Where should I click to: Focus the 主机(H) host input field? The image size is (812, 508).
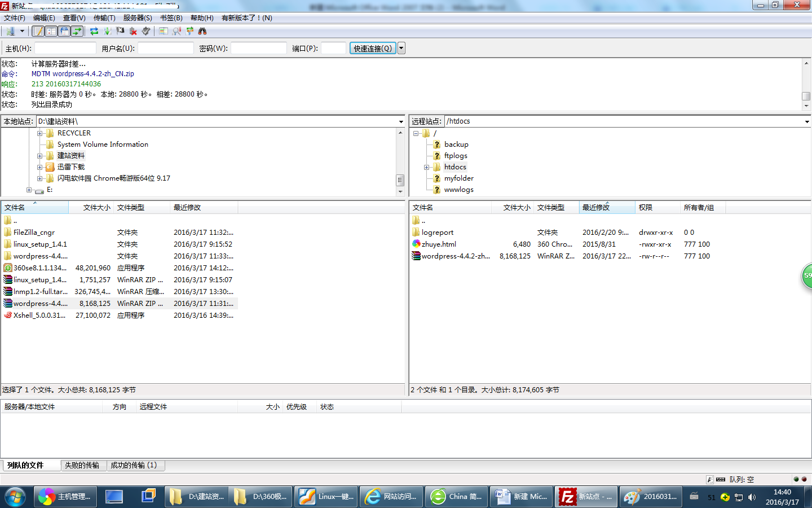(65, 49)
